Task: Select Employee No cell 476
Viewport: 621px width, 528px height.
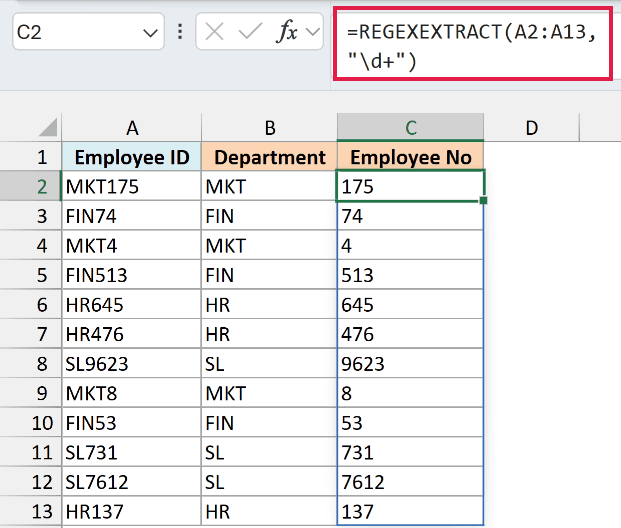Action: tap(410, 334)
